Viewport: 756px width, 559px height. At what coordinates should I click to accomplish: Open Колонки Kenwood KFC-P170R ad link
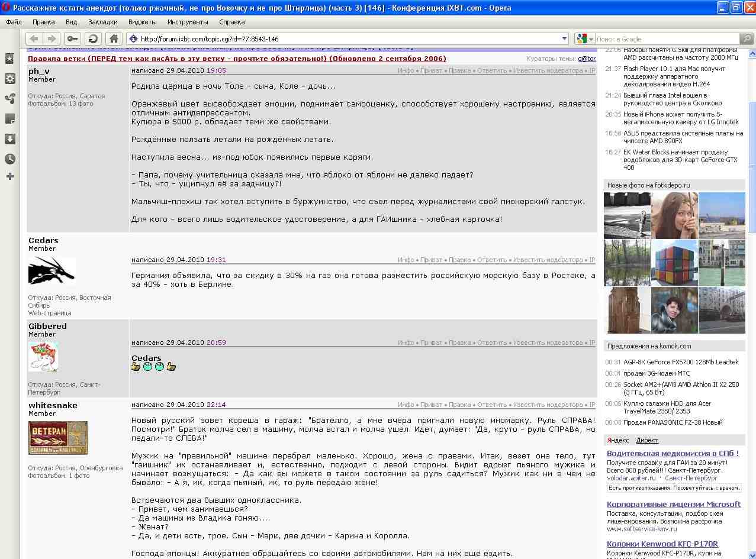coord(662,544)
